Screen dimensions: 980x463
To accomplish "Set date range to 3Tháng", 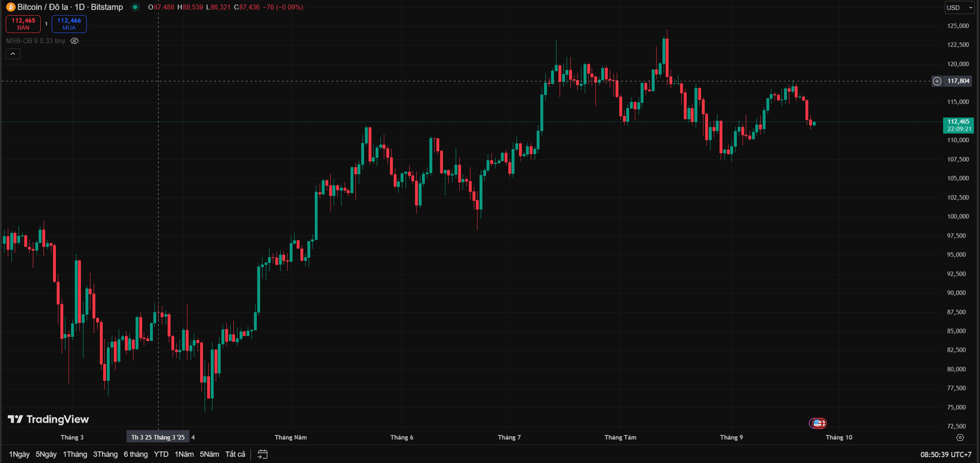I will point(105,454).
